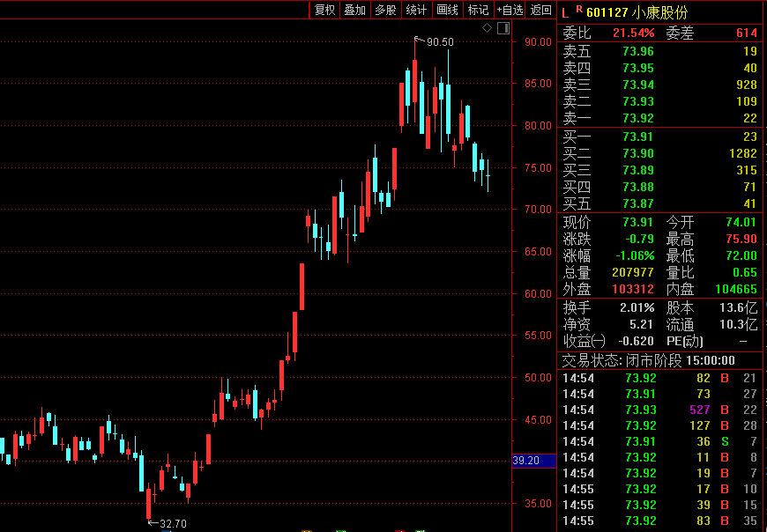Click the purple 527 volume trade row
The width and height of the screenshot is (767, 532).
[660, 410]
